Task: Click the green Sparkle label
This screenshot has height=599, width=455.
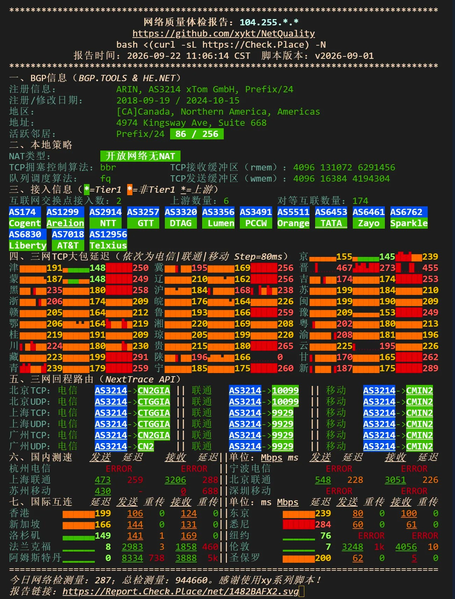Action: tap(408, 223)
